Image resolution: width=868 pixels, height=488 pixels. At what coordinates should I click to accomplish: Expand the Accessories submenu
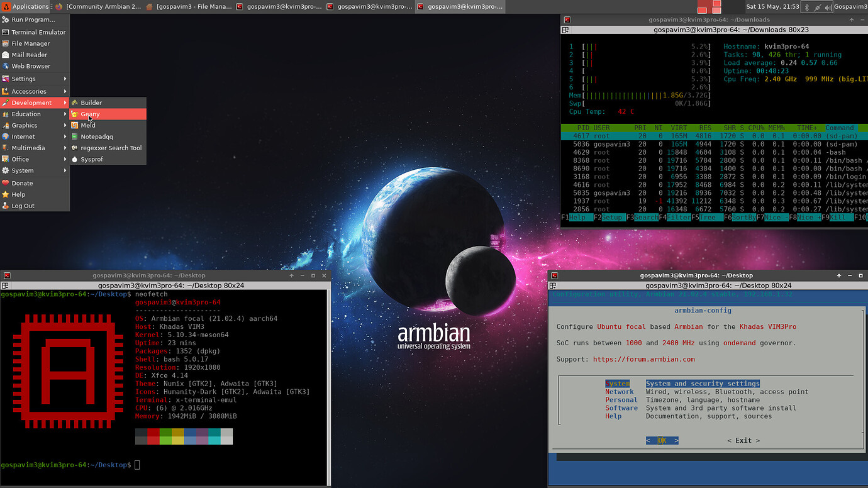35,91
